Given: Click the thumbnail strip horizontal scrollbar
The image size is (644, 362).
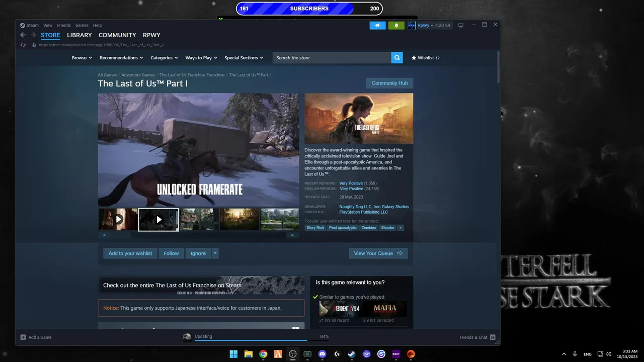Looking at the screenshot, I should pos(198,235).
